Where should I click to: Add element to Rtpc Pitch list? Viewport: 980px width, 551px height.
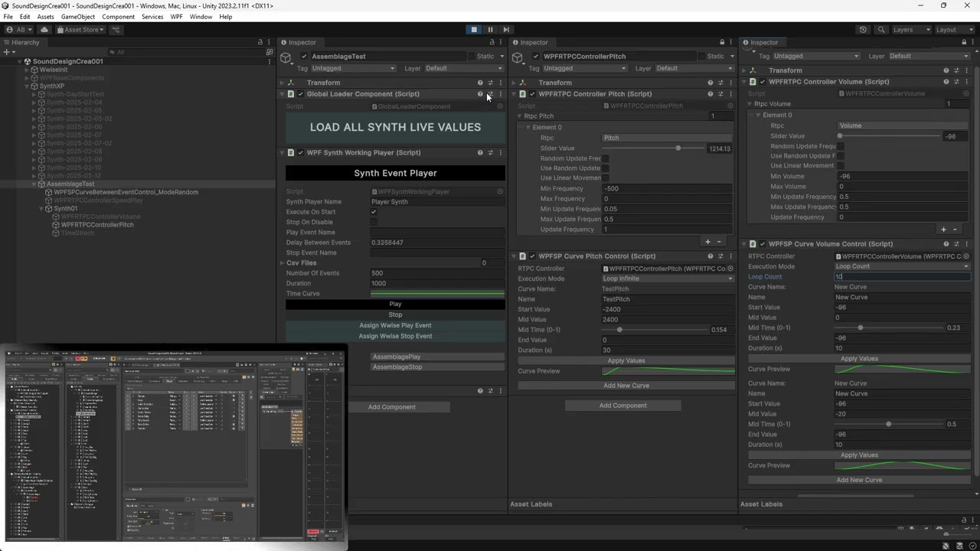(x=707, y=242)
